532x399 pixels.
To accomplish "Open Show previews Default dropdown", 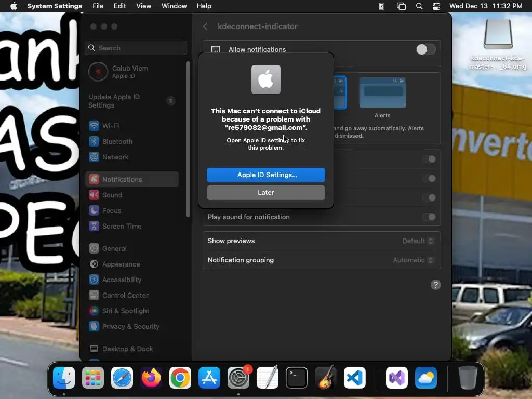I will click(x=418, y=241).
